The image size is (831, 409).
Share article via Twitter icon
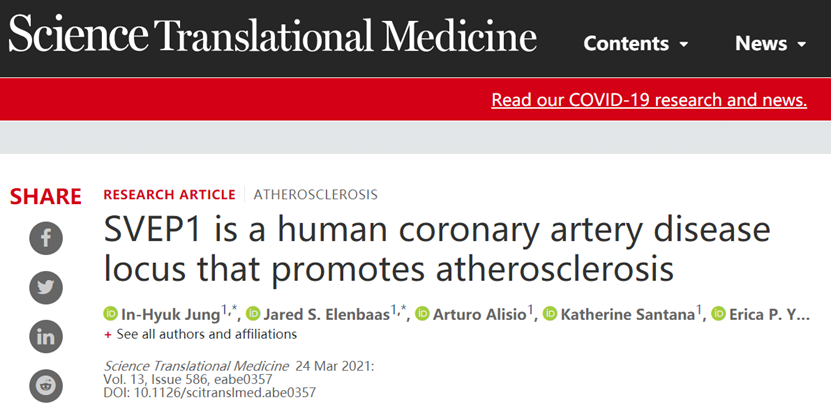point(46,287)
